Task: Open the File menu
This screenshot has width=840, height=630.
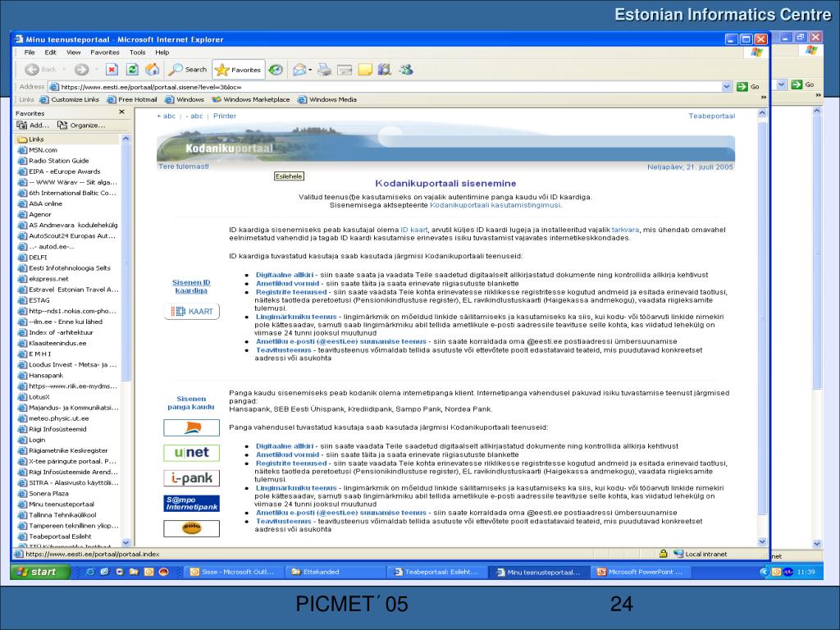Action: 30,52
